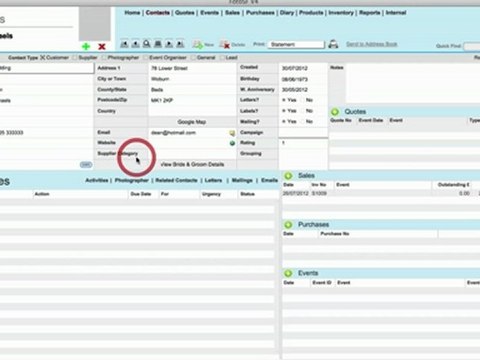Screen dimensions: 480x360
Task: Go to the next record arrow icon
Action: point(169,44)
